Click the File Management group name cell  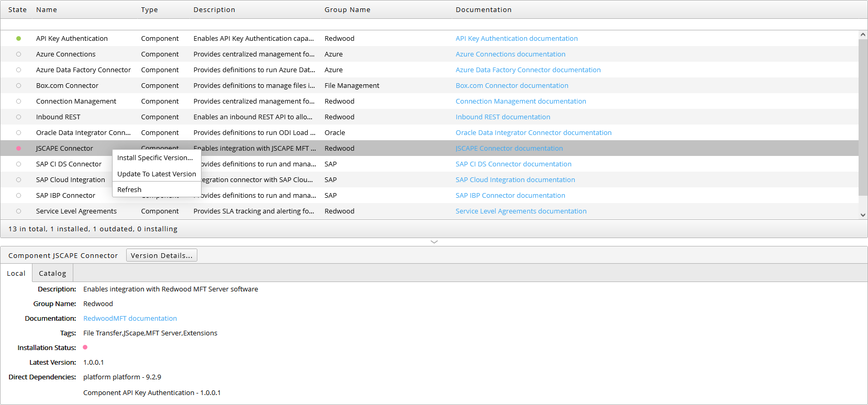[352, 85]
